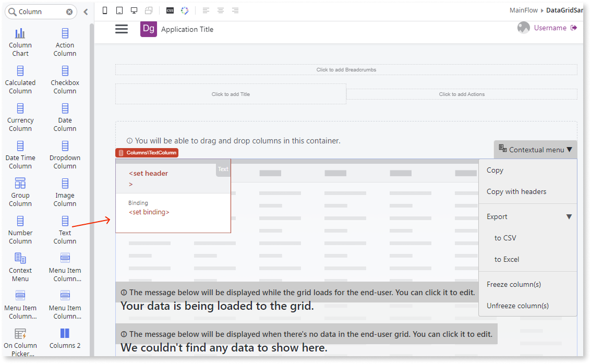Switch to tablet preview mode
This screenshot has height=364, width=591.
pyautogui.click(x=119, y=10)
